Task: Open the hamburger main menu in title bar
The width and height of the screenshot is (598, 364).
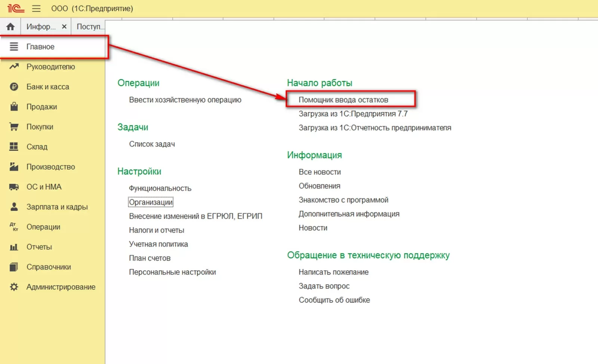Action: coord(36,8)
